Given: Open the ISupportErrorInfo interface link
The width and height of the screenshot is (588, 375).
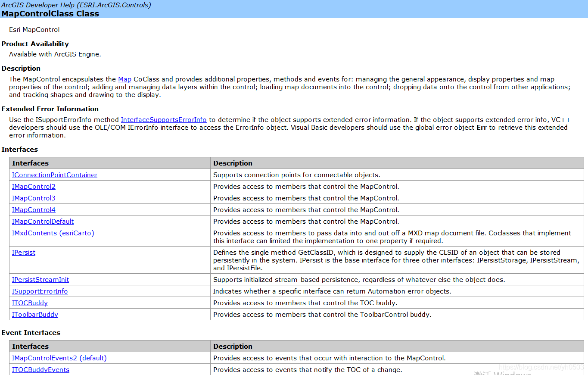Looking at the screenshot, I should [x=40, y=291].
